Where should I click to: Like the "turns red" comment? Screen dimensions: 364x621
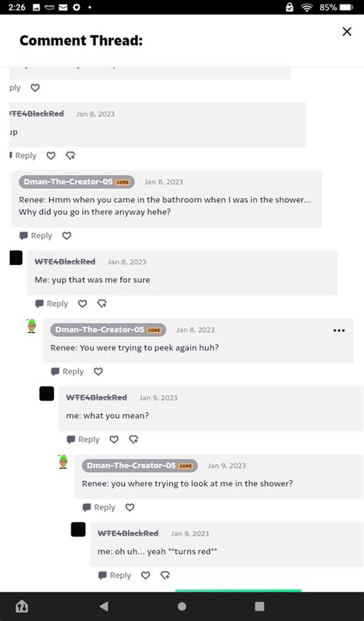[146, 576]
